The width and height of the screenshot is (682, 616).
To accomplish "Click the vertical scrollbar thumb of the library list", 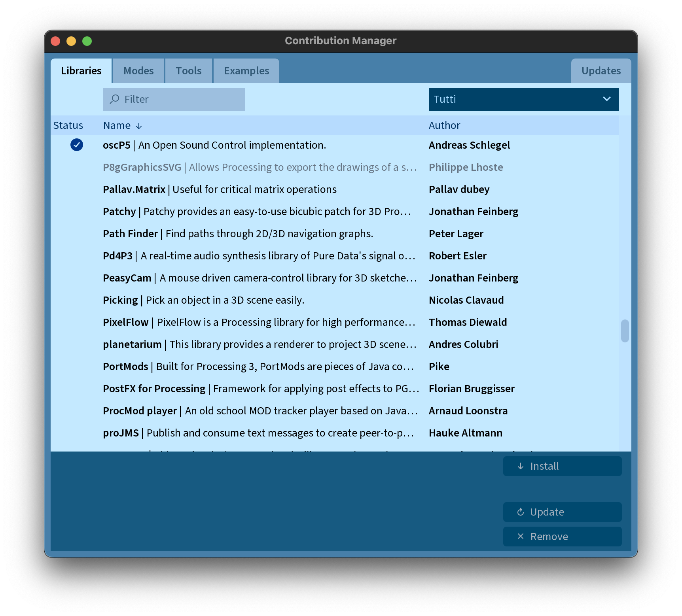I will click(625, 331).
